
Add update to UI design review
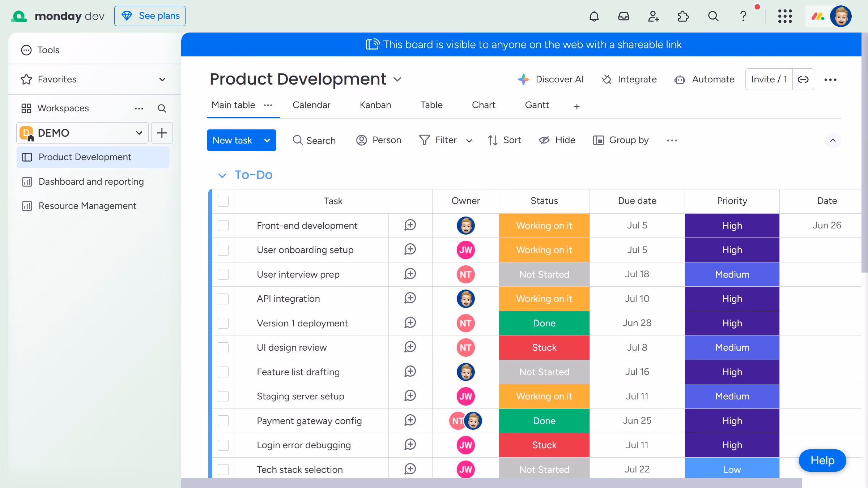tap(410, 347)
